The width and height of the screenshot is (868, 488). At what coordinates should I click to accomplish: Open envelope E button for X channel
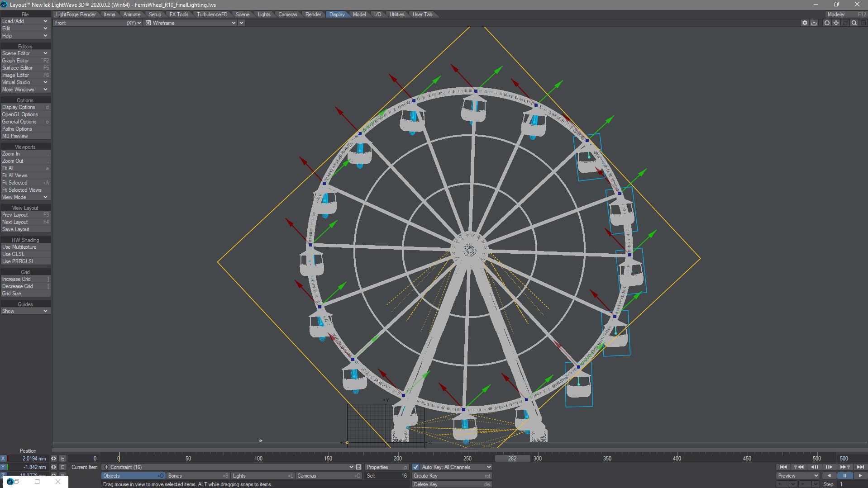[62, 459]
